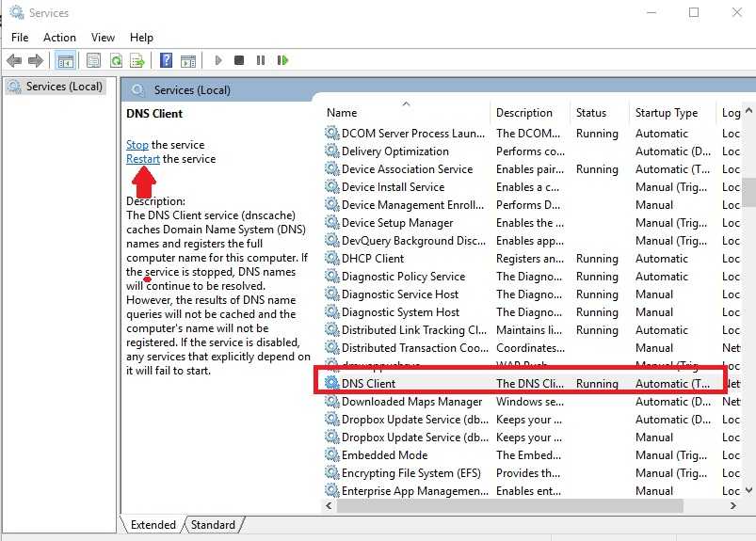
Task: Click the horizontal scrollbar right arrow
Action: pos(733,505)
